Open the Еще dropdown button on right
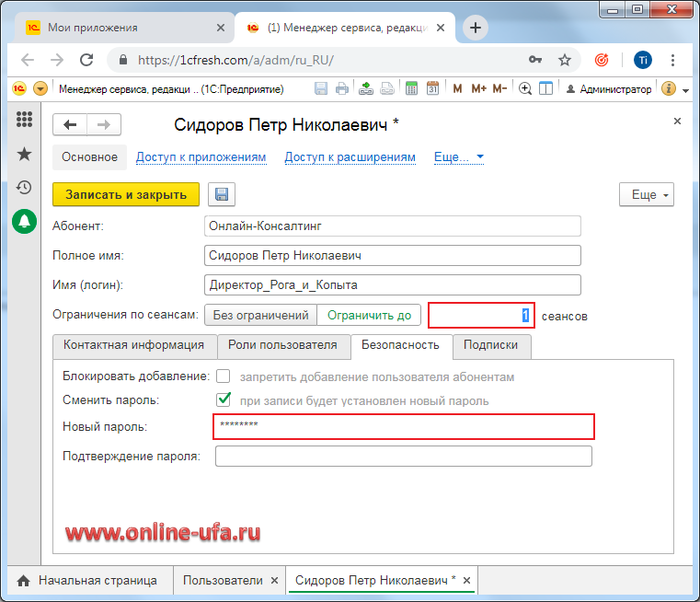The height and width of the screenshot is (602, 700). click(647, 194)
